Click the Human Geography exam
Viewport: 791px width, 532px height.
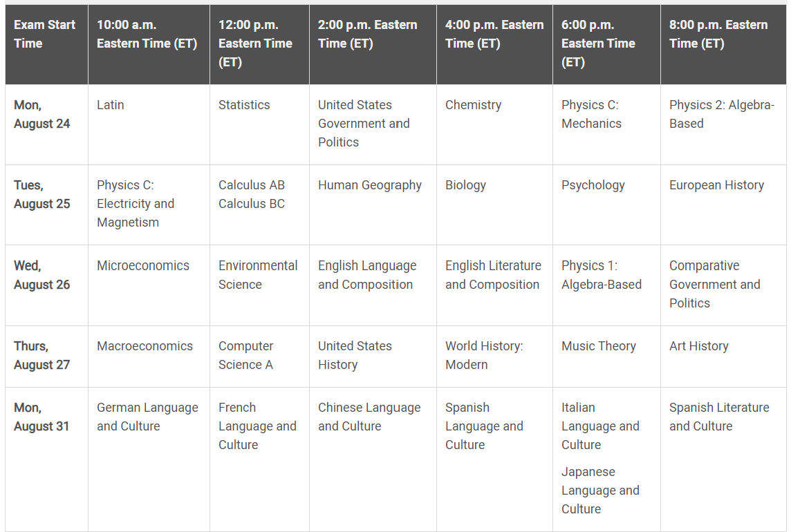(x=369, y=185)
